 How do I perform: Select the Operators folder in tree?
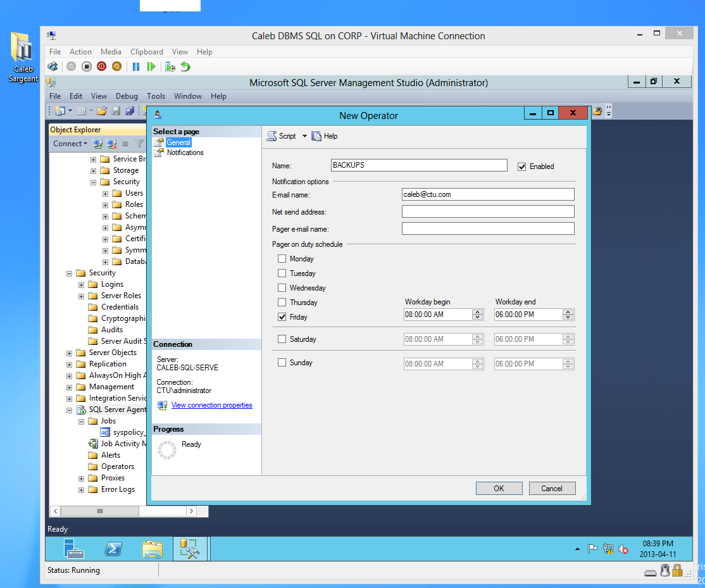(117, 466)
